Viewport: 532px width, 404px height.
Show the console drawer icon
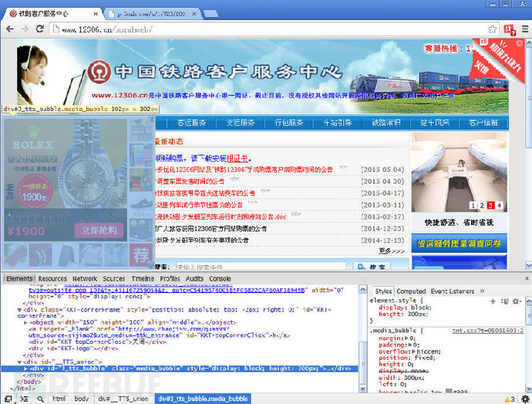[24, 399]
